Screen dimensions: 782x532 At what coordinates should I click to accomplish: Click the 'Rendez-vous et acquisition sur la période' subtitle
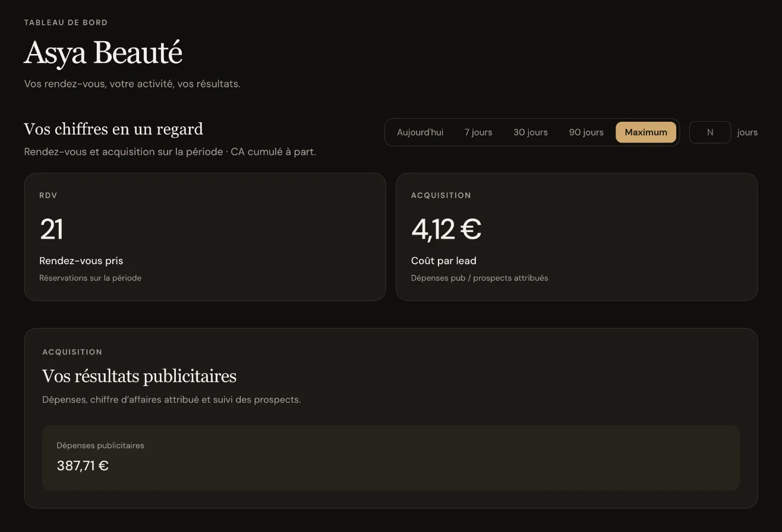click(170, 152)
